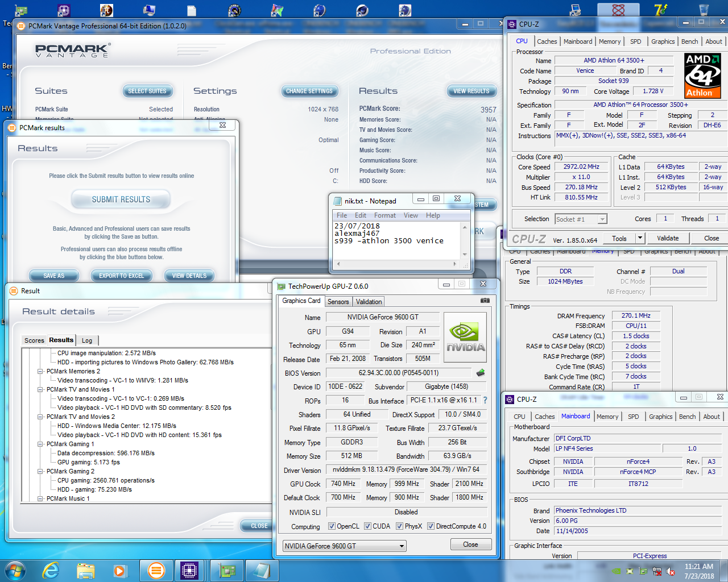Open the Sensors tab in GPU-Z
Image resolution: width=728 pixels, height=582 pixels.
[x=338, y=302]
